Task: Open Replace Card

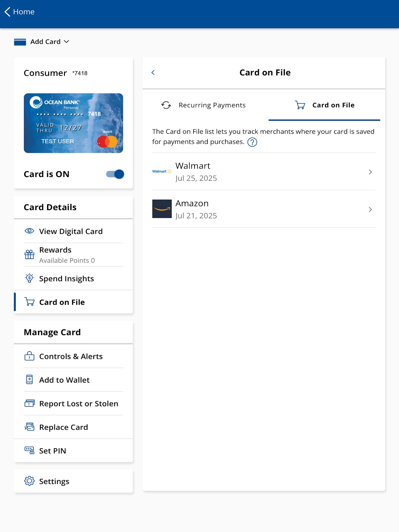Action: pos(73,427)
